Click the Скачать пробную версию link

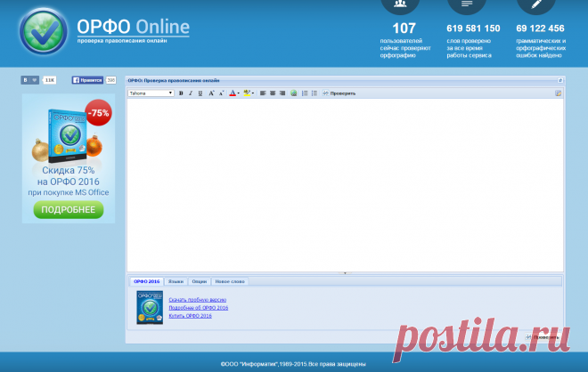tap(198, 299)
